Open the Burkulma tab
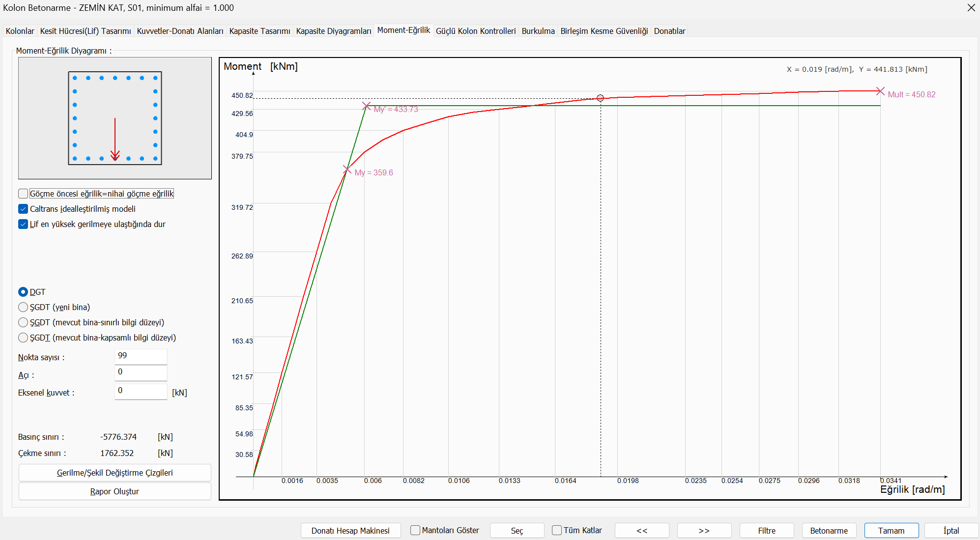This screenshot has width=980, height=540. [x=538, y=31]
